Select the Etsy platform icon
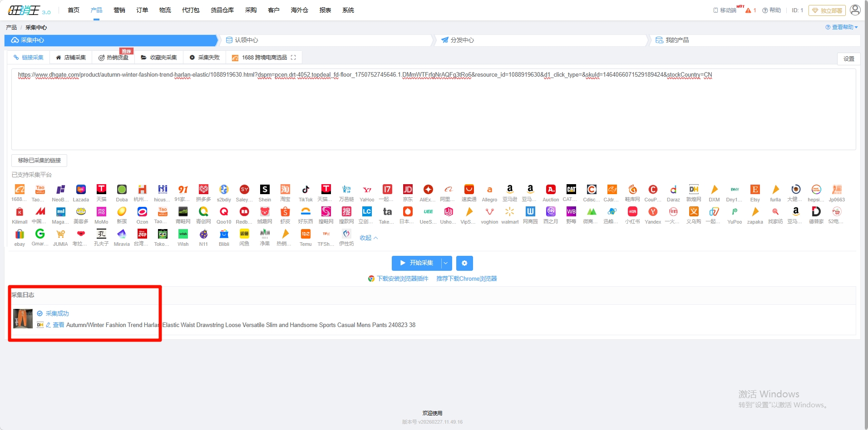This screenshot has height=430, width=868. pyautogui.click(x=755, y=190)
